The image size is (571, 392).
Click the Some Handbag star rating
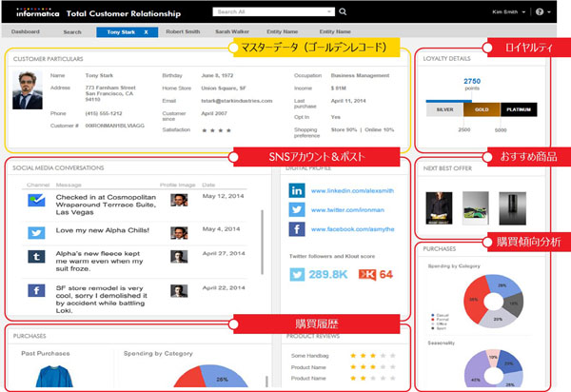click(373, 356)
